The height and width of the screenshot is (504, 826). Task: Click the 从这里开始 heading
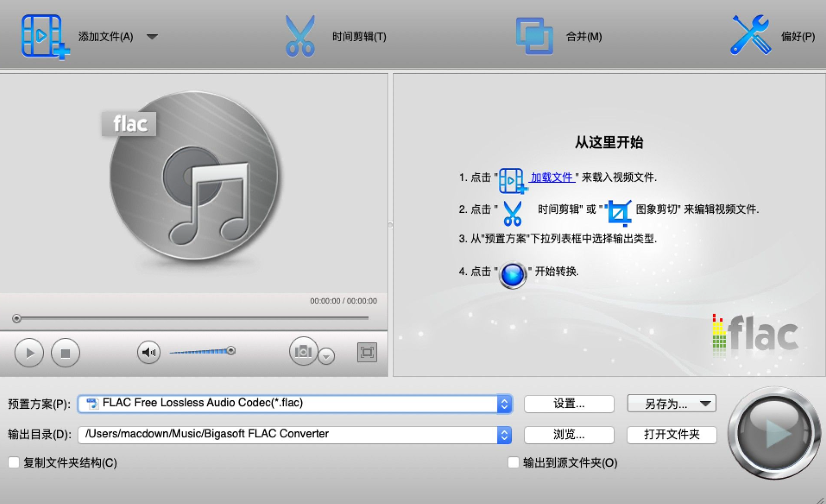608,142
